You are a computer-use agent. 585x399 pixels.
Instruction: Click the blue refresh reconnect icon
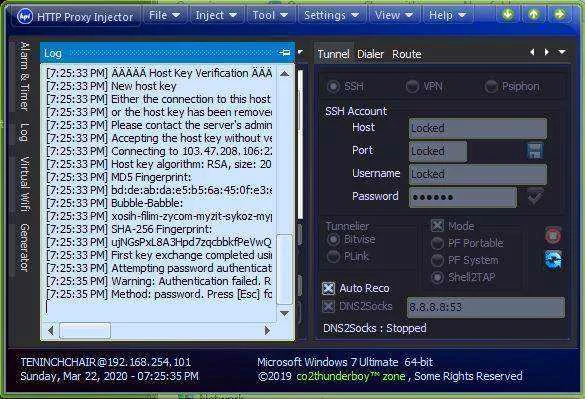click(553, 260)
